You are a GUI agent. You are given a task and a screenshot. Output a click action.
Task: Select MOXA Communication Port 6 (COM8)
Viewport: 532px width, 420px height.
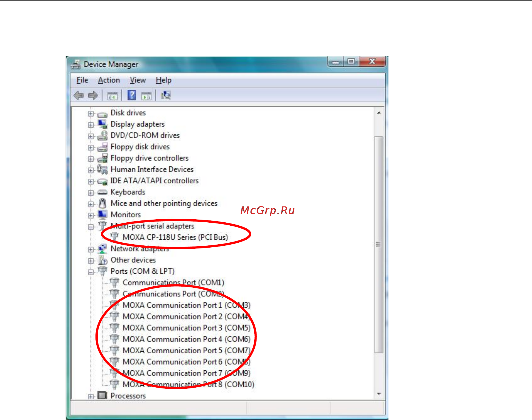pyautogui.click(x=187, y=362)
